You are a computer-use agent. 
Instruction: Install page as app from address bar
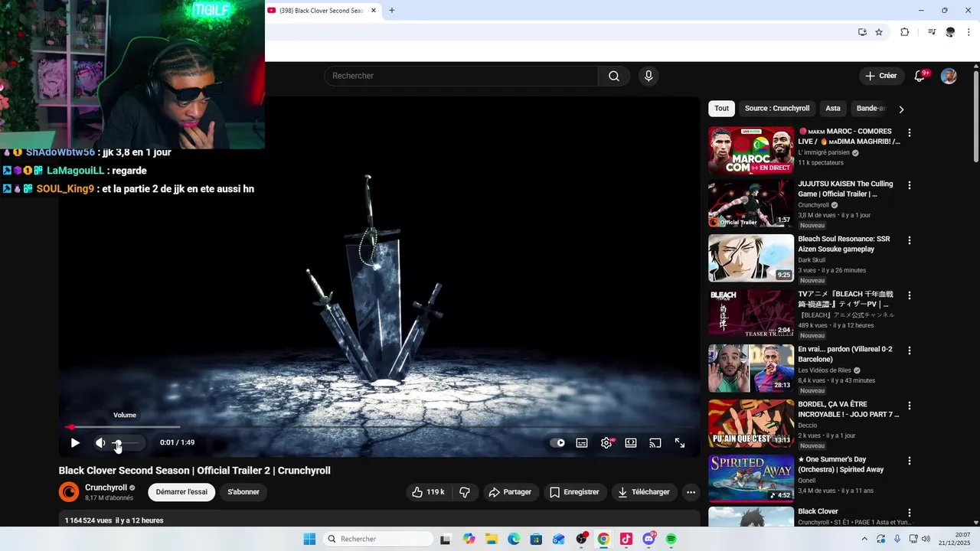tap(862, 32)
